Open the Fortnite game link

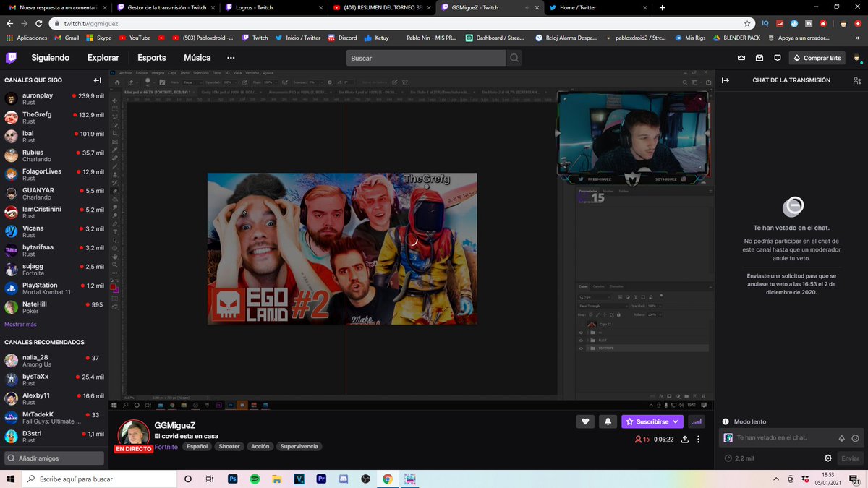166,447
